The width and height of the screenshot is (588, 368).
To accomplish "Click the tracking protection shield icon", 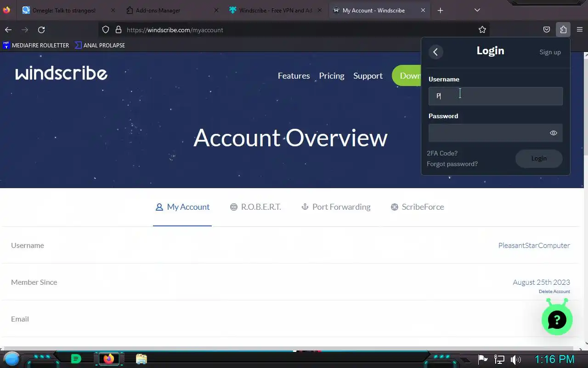I will point(106,30).
